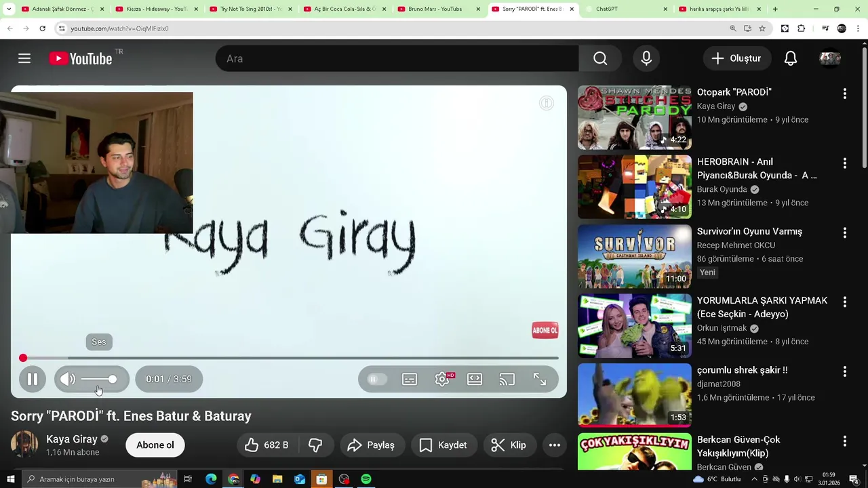The height and width of the screenshot is (488, 868).
Task: Adjust the volume slider
Action: click(99, 379)
